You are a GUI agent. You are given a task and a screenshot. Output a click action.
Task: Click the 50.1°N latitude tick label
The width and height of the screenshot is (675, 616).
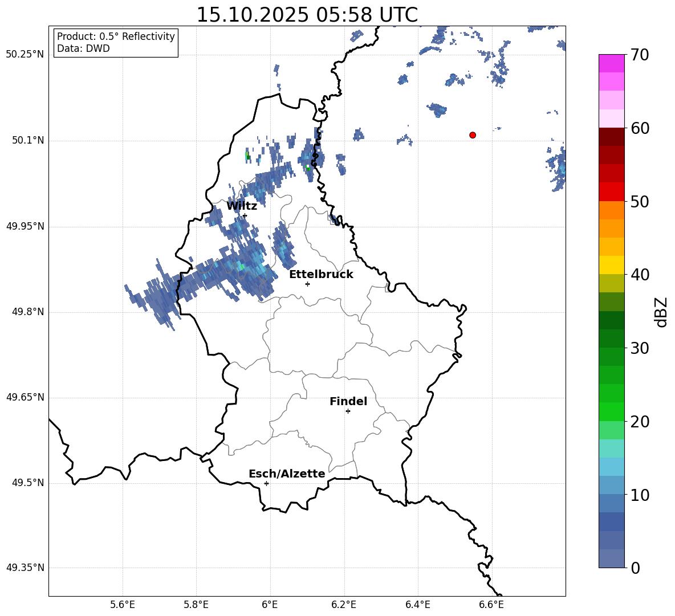(28, 140)
